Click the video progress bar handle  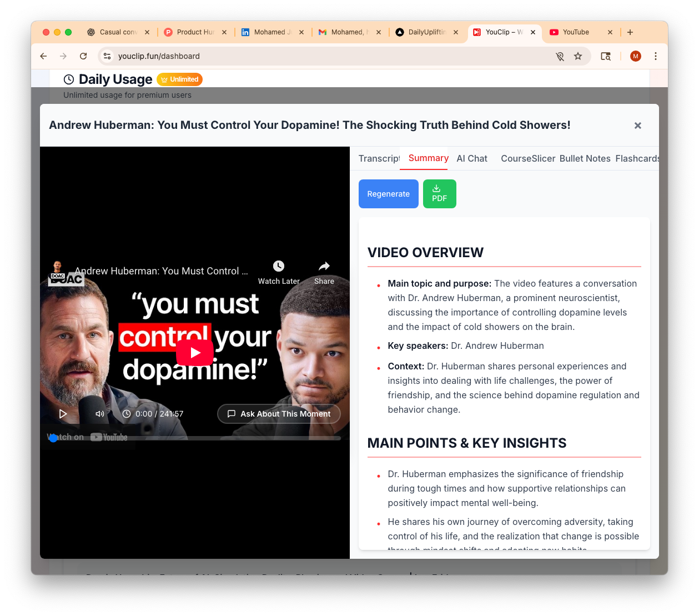(x=53, y=438)
